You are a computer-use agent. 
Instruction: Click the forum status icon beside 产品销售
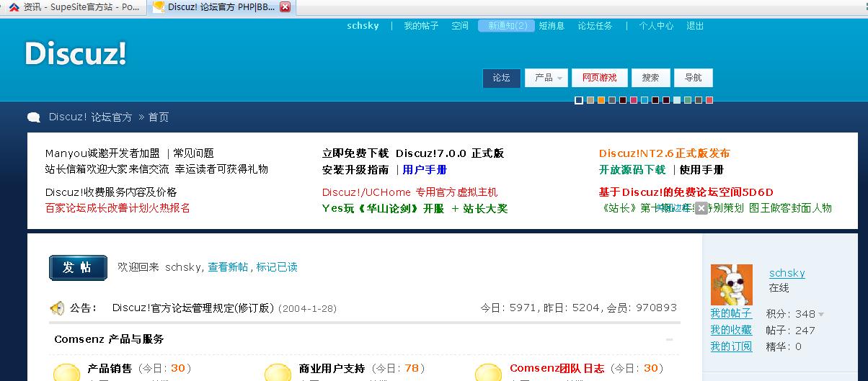point(67,372)
